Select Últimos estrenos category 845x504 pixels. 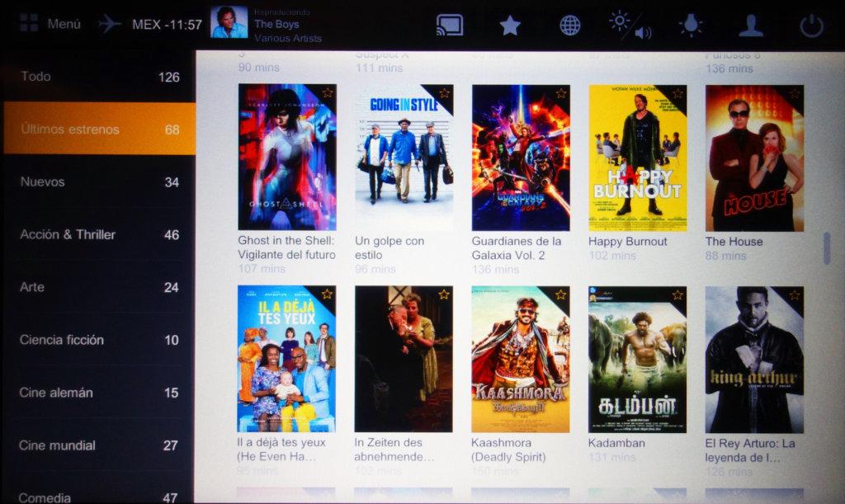(x=100, y=129)
